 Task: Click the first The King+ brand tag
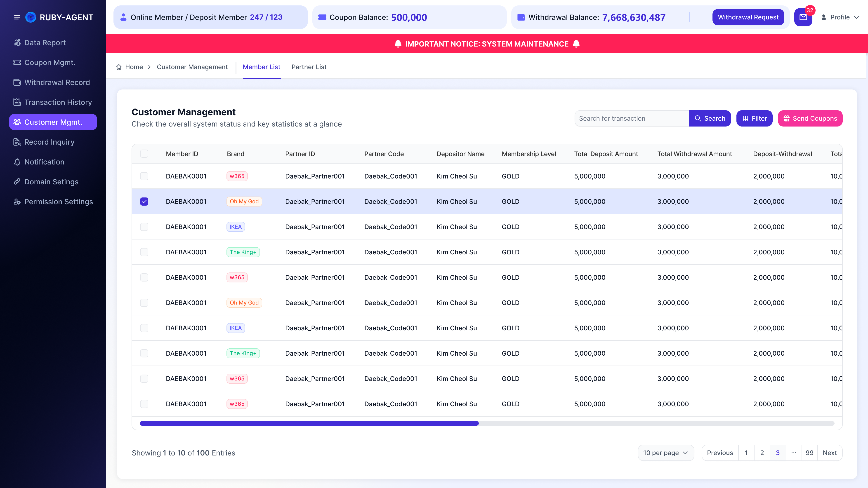[x=243, y=252]
